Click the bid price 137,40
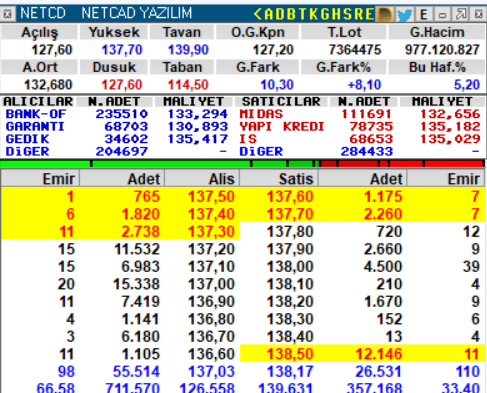This screenshot has height=393, width=487. [x=211, y=214]
